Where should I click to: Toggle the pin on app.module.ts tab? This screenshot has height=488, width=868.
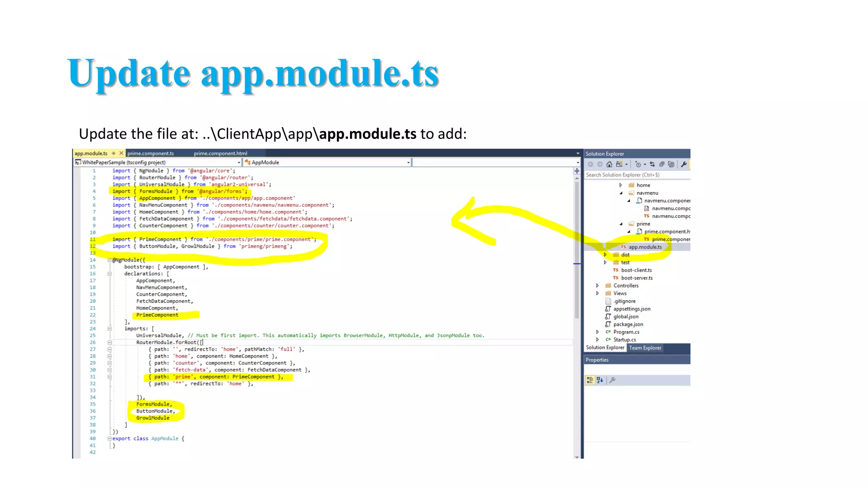[x=114, y=153]
